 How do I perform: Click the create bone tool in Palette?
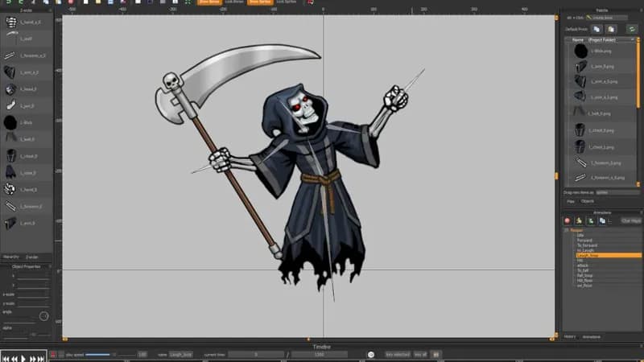(607, 18)
